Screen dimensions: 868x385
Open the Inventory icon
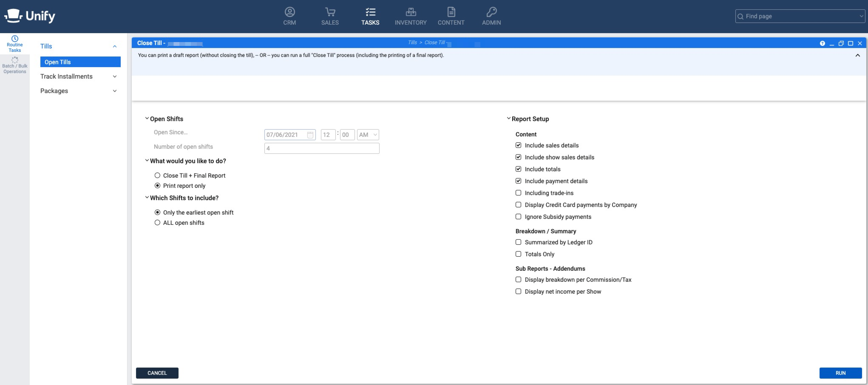(x=410, y=15)
